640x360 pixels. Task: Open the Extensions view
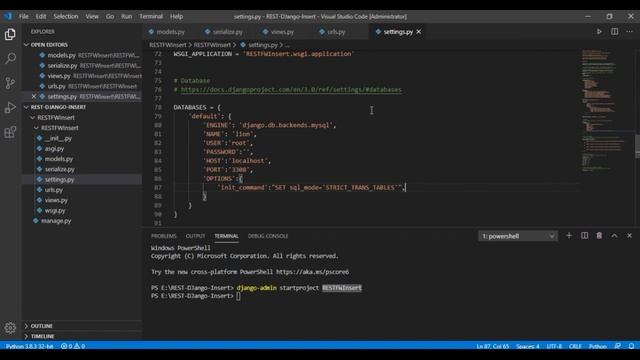10,132
